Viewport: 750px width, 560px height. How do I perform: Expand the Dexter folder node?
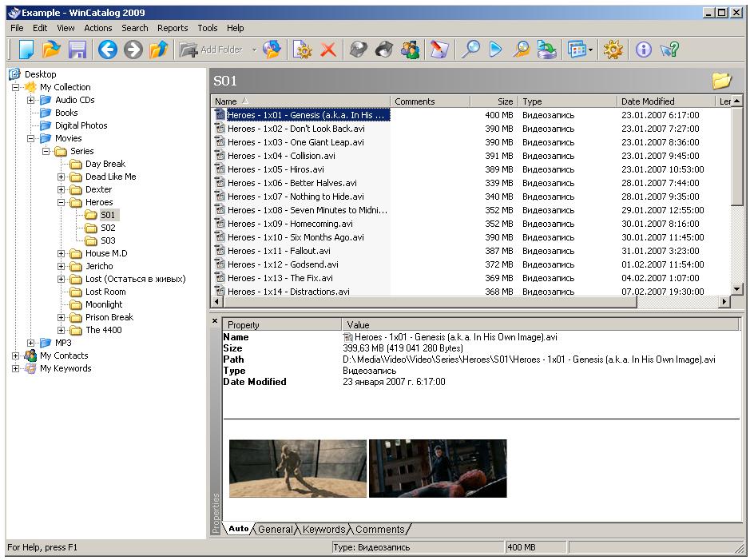coord(62,189)
